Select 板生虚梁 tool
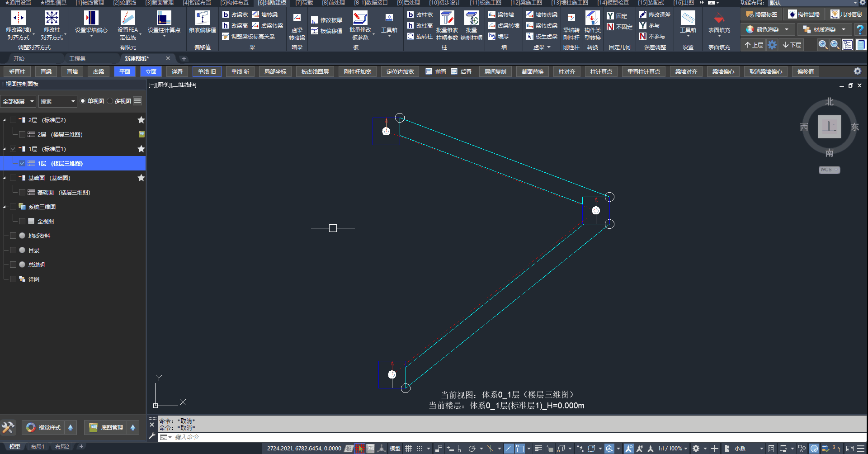This screenshot has width=868, height=454. pos(542,36)
